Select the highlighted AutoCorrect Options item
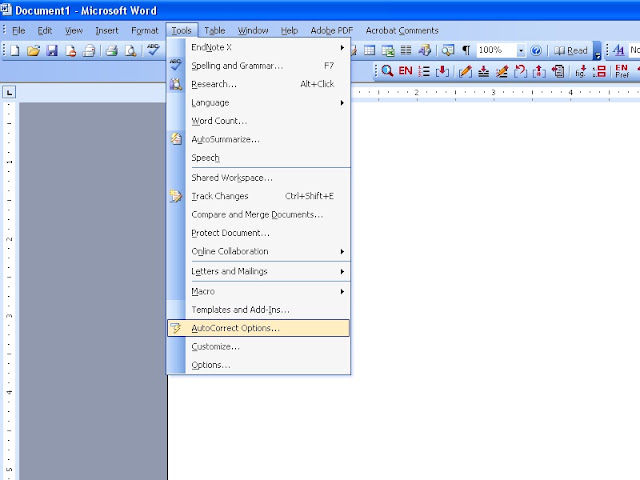This screenshot has height=480, width=640. (258, 328)
